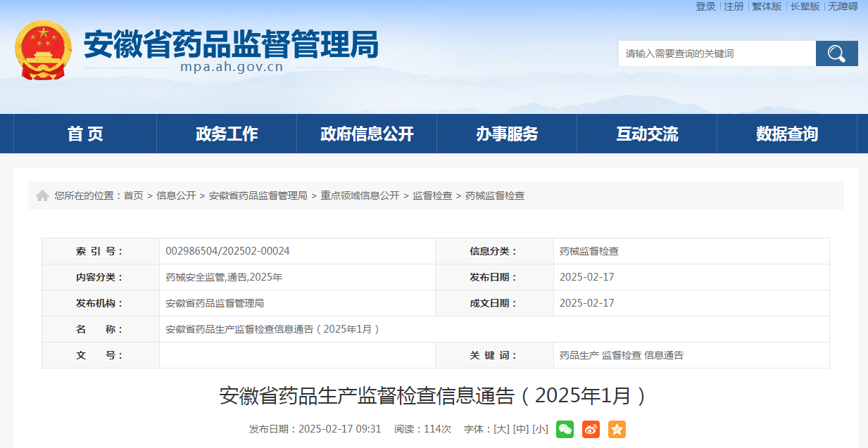This screenshot has height=448, width=868.
Task: Open the 政务工作 navigation menu
Action: pyautogui.click(x=227, y=134)
